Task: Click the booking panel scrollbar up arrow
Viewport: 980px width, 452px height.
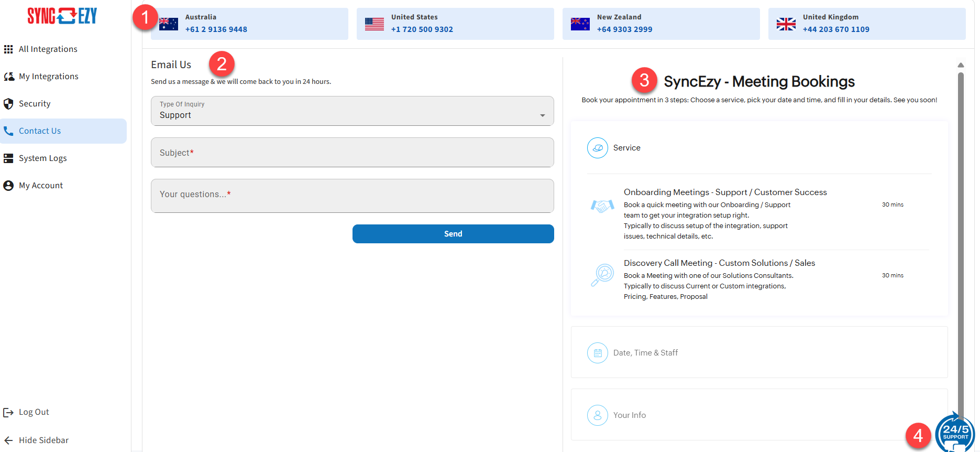Action: click(961, 65)
